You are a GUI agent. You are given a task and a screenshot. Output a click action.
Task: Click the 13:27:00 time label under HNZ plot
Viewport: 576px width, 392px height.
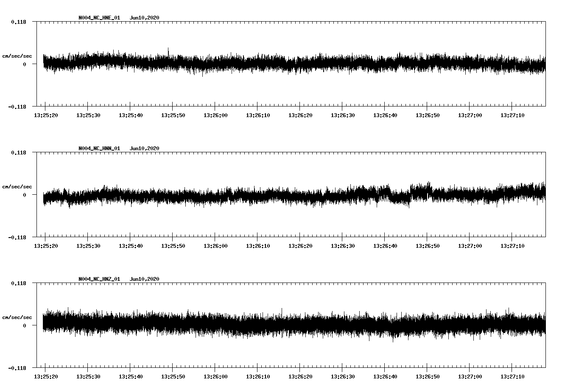click(470, 377)
